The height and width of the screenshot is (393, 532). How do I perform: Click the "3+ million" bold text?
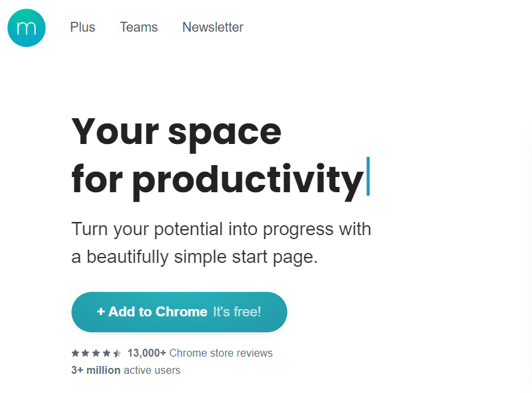click(96, 370)
